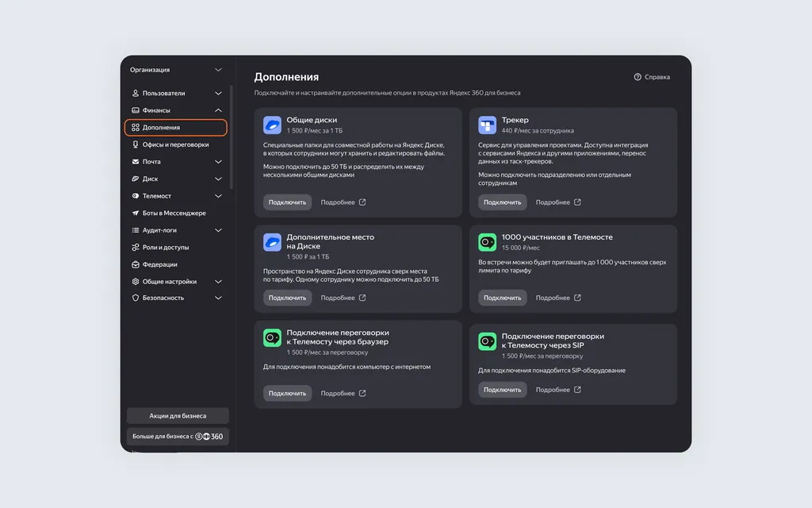The width and height of the screenshot is (812, 508).
Task: Click Подключить for Общие диски
Action: click(x=287, y=202)
